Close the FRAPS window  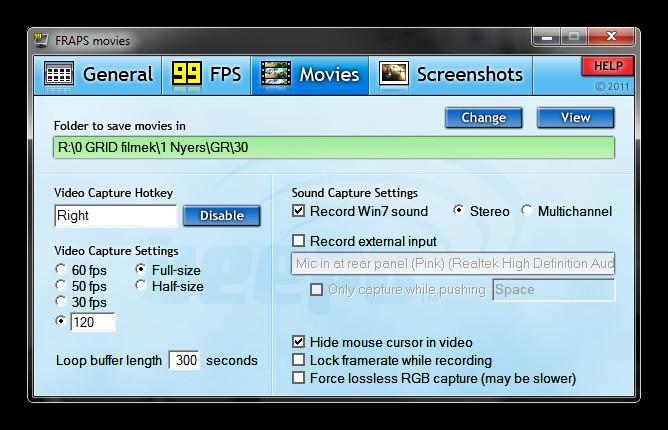point(611,37)
